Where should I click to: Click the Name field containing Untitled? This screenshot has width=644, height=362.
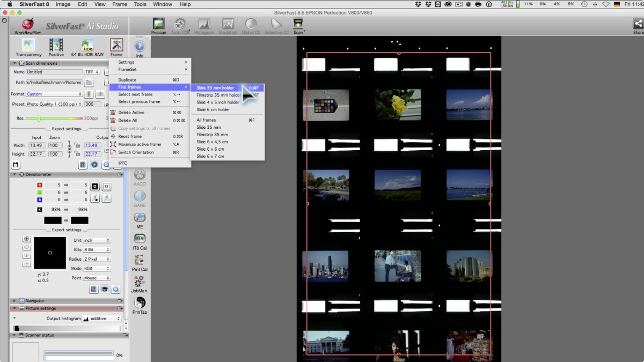[x=54, y=72]
